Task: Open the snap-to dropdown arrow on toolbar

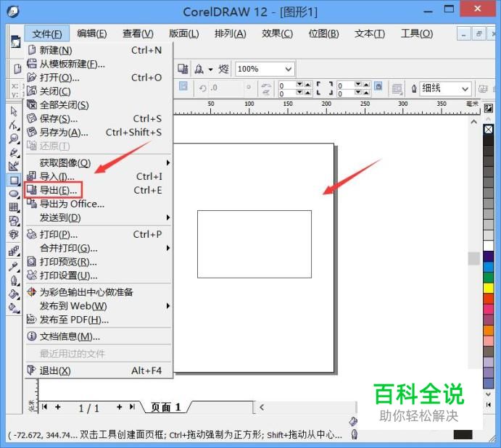Action: [x=210, y=69]
